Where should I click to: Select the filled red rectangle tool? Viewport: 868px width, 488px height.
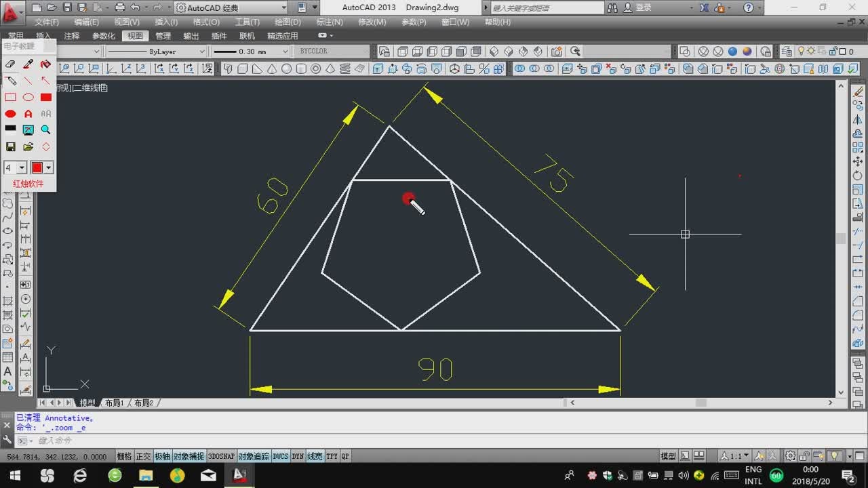click(x=46, y=98)
